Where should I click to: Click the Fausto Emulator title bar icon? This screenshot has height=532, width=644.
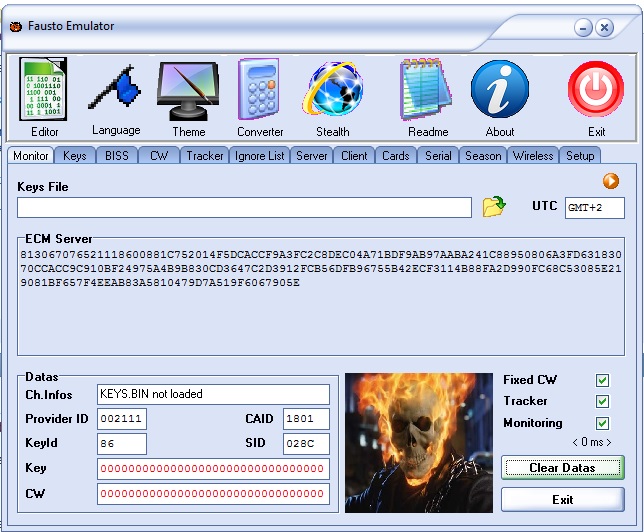[x=16, y=27]
